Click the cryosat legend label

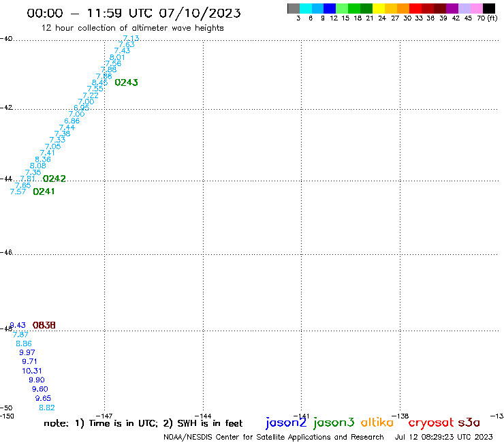[x=431, y=423]
